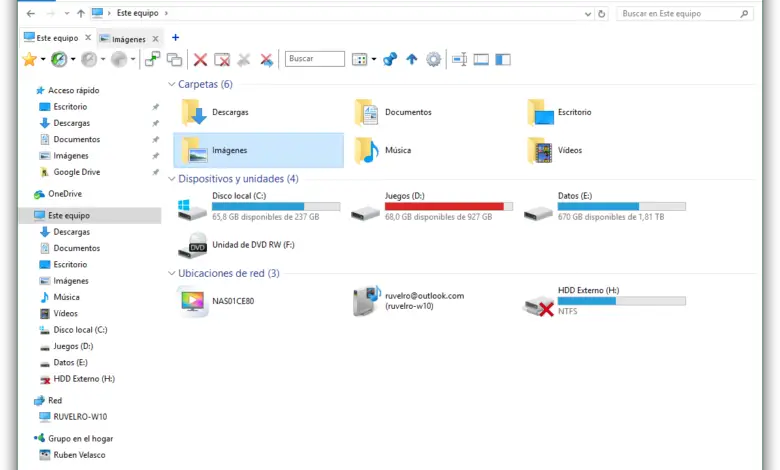The image size is (780, 470).
Task: Collapse the Carpetas (6) group
Action: point(172,85)
